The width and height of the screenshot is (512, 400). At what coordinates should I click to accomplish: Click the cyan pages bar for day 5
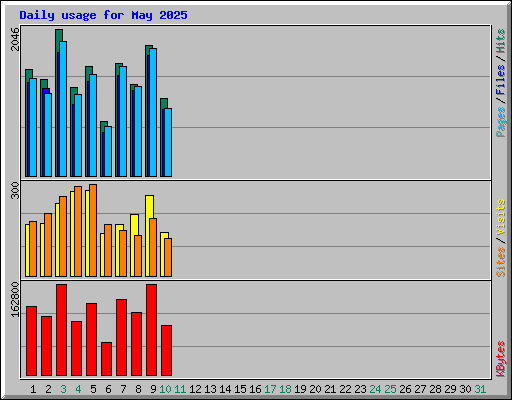pos(93,125)
